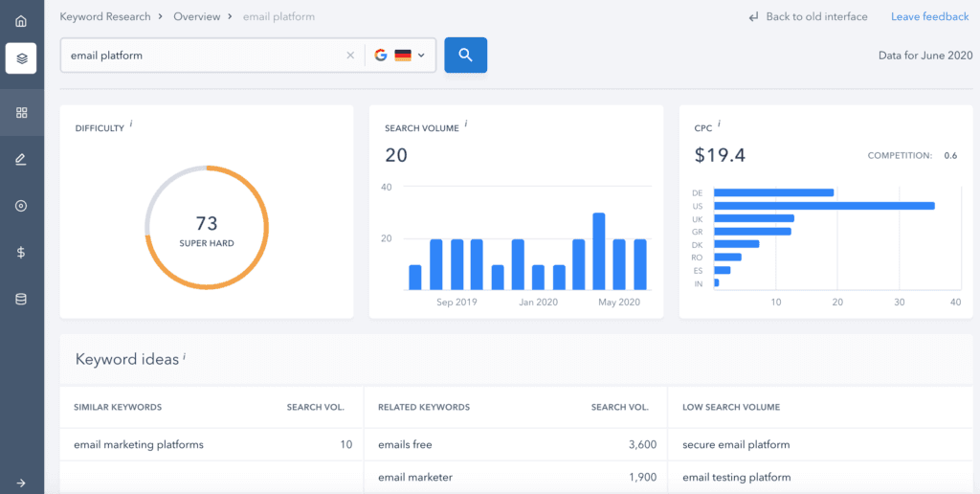
Task: Select the layers stack sidebar icon
Action: click(x=21, y=58)
